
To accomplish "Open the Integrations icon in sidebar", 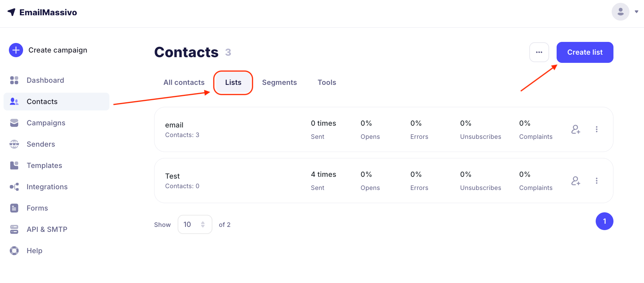I will click(x=14, y=187).
